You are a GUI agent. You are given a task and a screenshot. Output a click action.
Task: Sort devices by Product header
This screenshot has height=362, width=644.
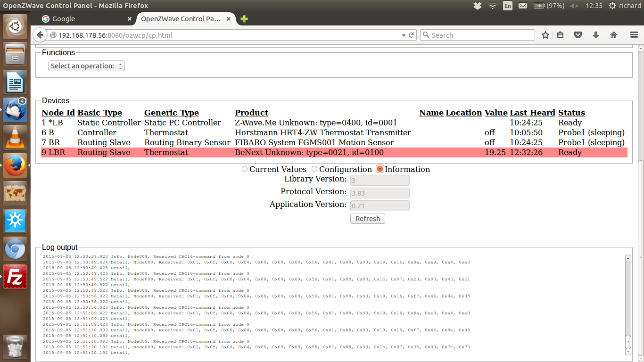[252, 113]
